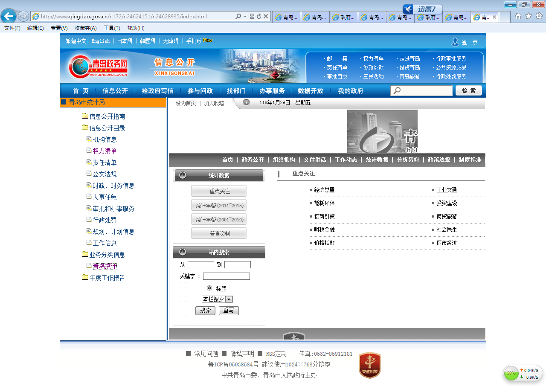Expand the address bar search dropdown arrow

[x=245, y=17]
